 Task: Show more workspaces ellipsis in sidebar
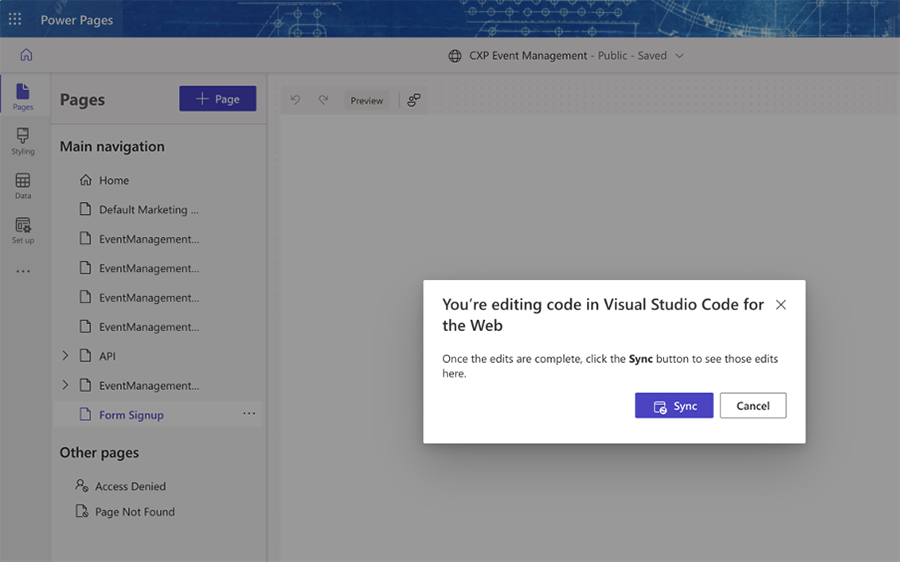[x=23, y=271]
